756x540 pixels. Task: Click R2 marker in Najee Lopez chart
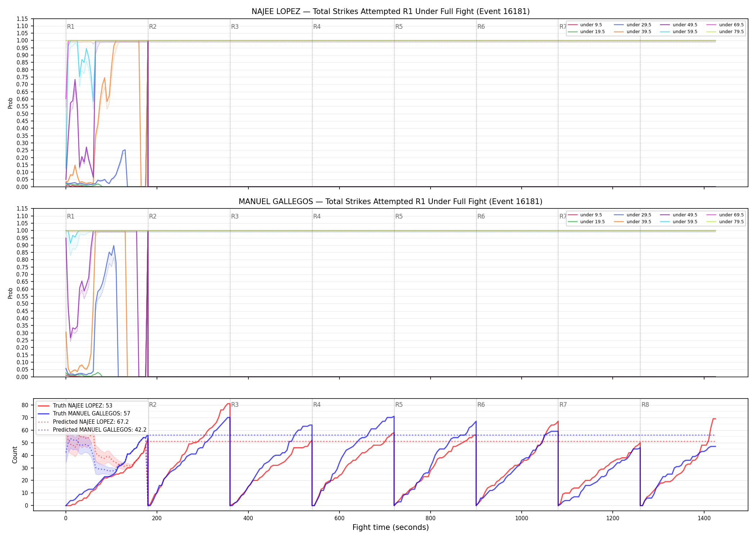tap(153, 27)
